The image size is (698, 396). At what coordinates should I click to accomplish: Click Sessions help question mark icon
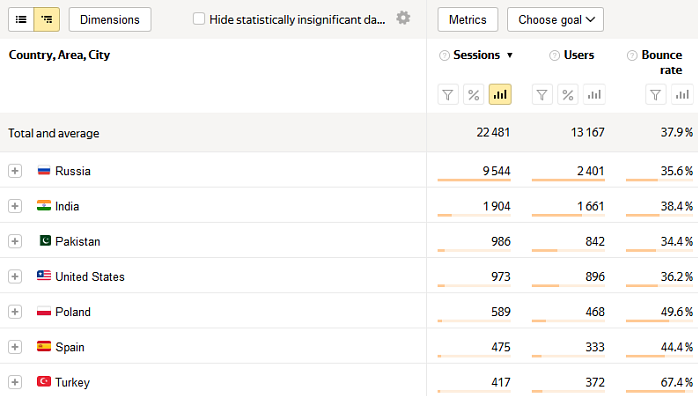click(444, 56)
